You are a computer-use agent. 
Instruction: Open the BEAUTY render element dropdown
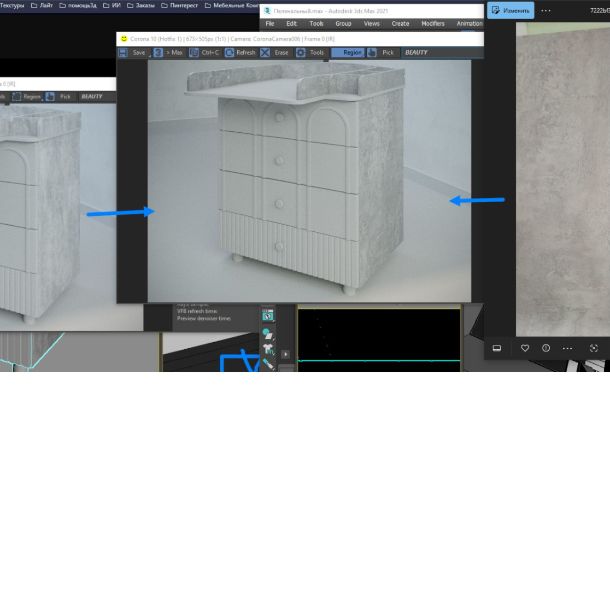pyautogui.click(x=416, y=52)
